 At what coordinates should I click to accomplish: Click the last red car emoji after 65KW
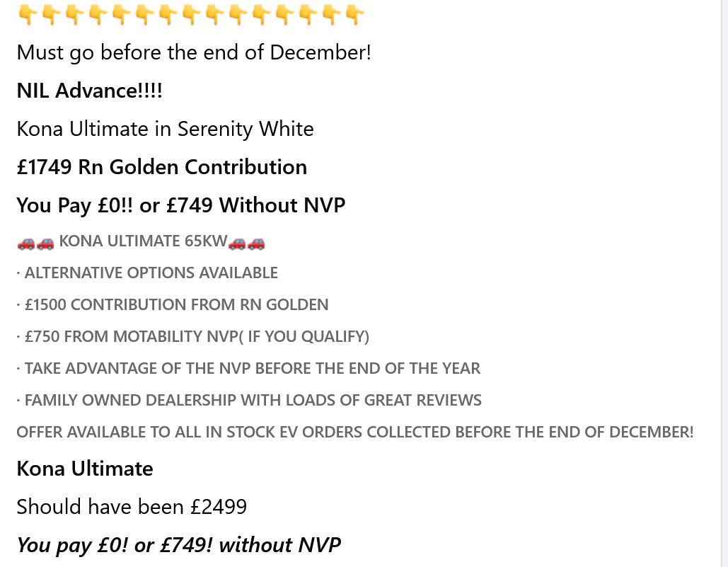tap(256, 243)
